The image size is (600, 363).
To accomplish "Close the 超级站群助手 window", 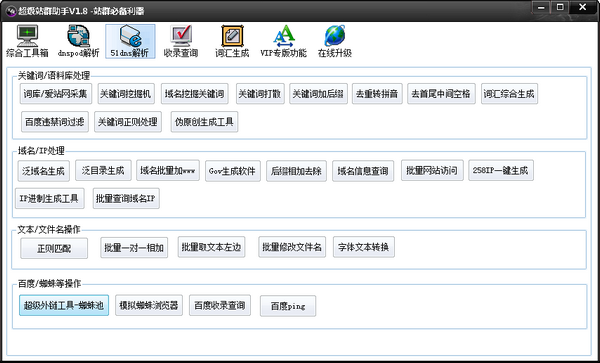I will (x=583, y=7).
